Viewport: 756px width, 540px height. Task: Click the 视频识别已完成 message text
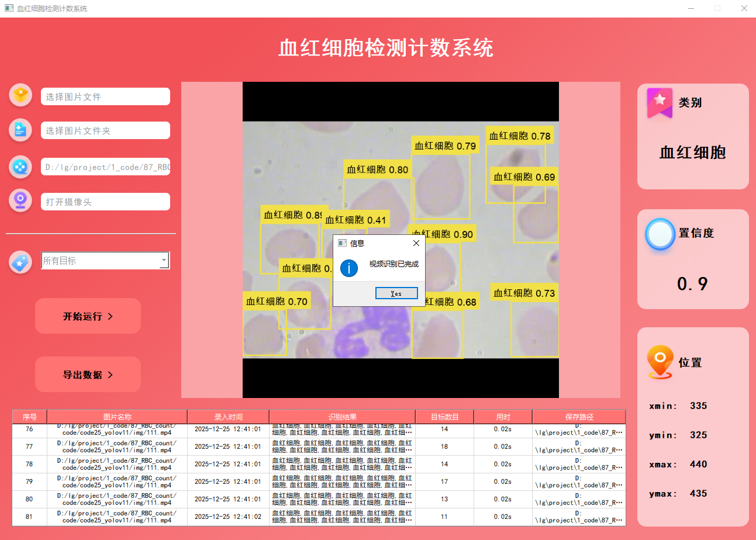394,264
